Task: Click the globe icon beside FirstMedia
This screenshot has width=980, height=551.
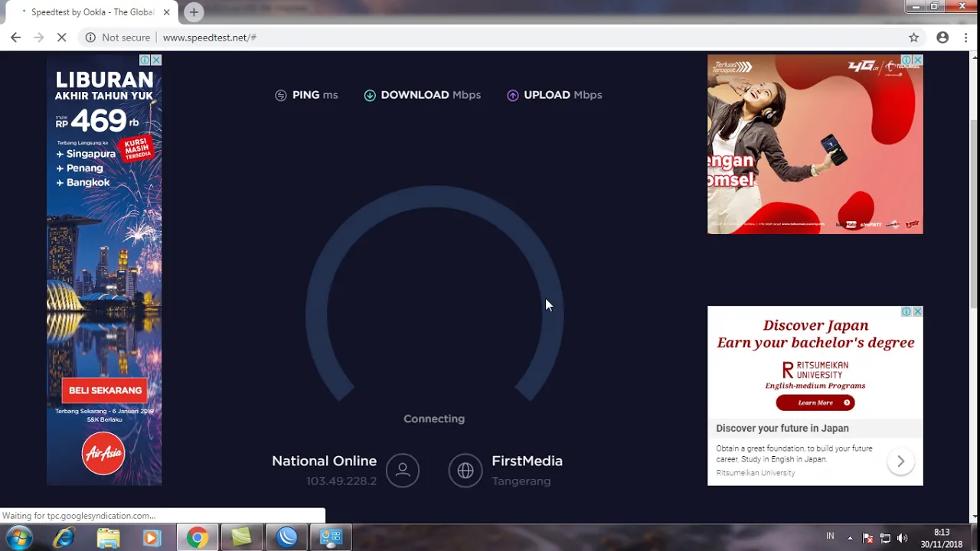Action: coord(465,471)
